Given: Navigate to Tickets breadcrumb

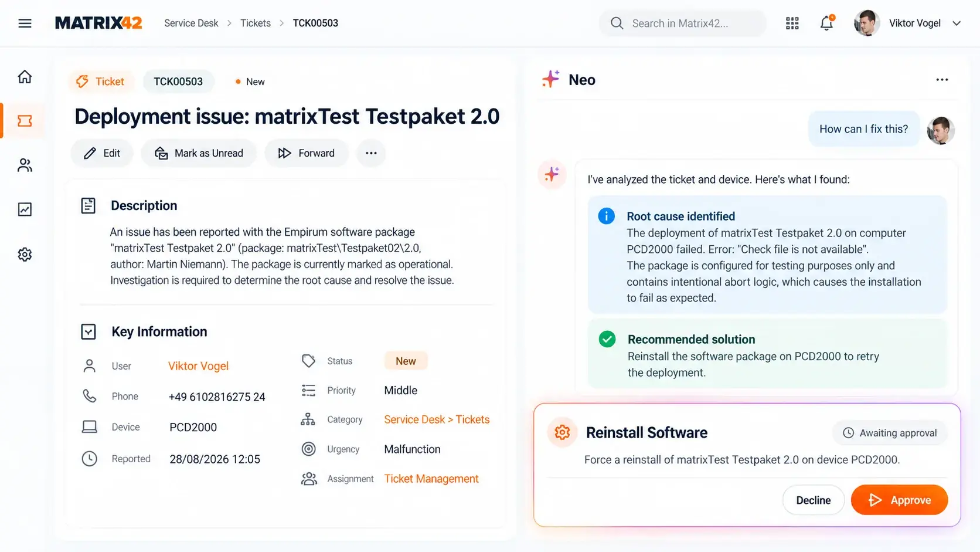Looking at the screenshot, I should click(x=256, y=23).
